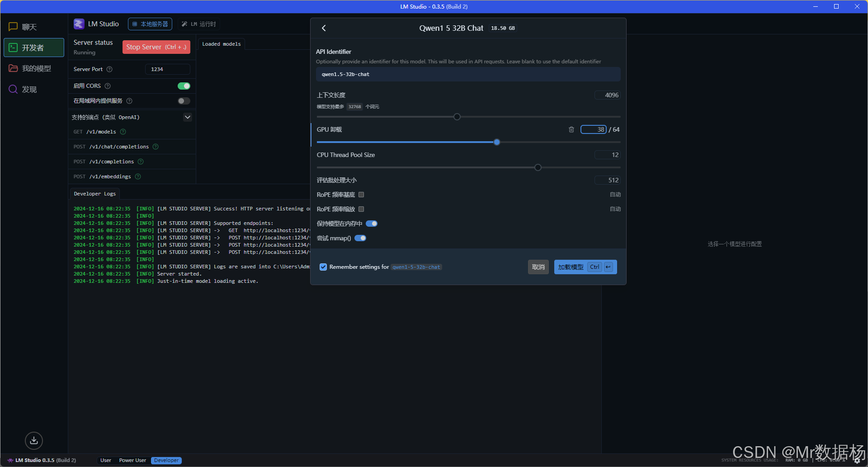Click Stop Server button
The image size is (868, 467).
point(156,47)
